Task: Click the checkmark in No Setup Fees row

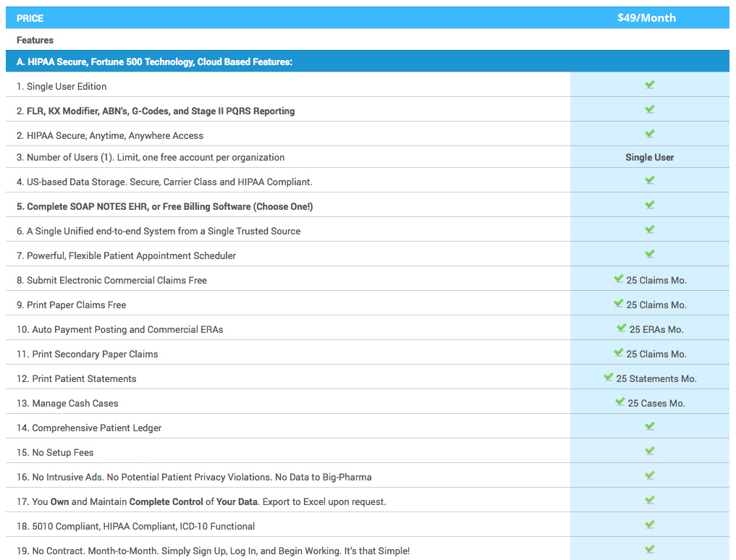Action: (649, 451)
